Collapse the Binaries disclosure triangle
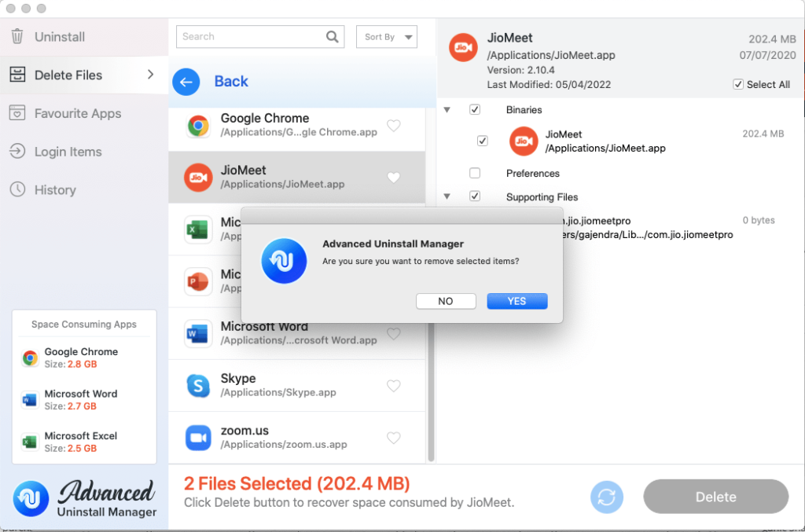 pyautogui.click(x=447, y=110)
